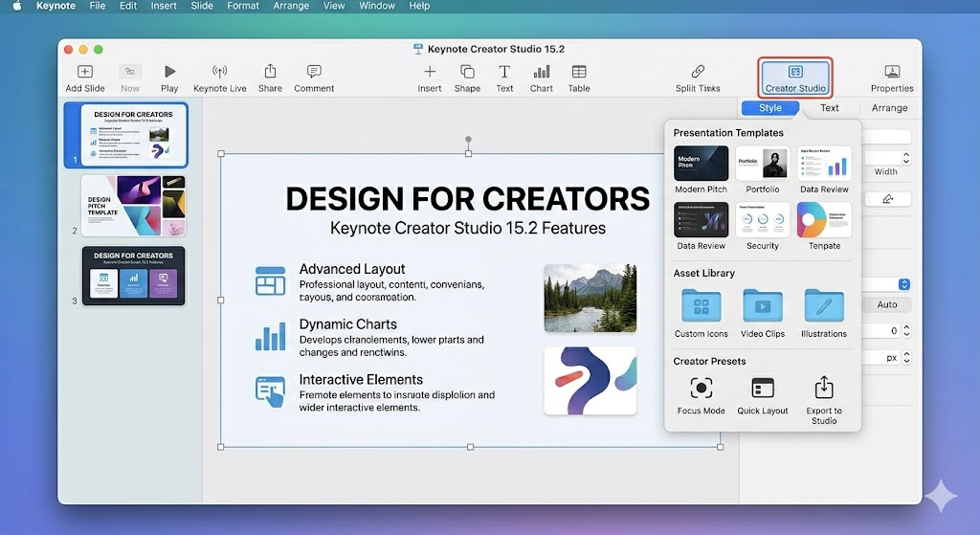Open the Custom Icons asset folder

coord(702,305)
